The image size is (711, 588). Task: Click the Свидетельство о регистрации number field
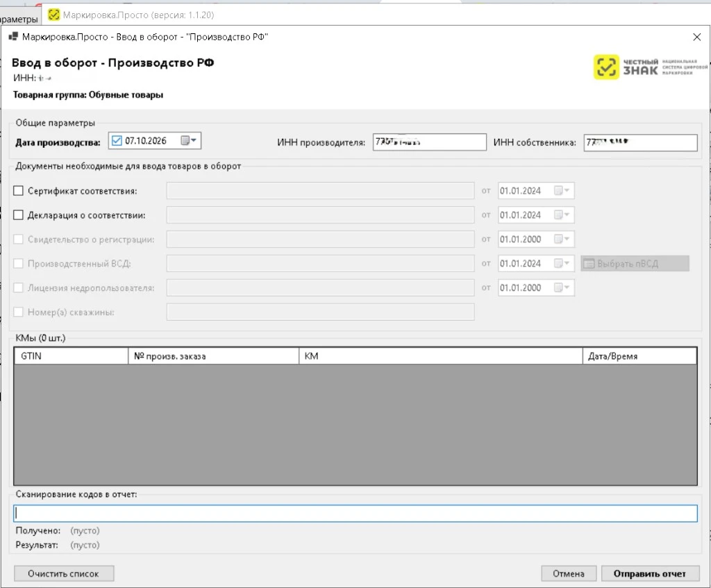(321, 240)
